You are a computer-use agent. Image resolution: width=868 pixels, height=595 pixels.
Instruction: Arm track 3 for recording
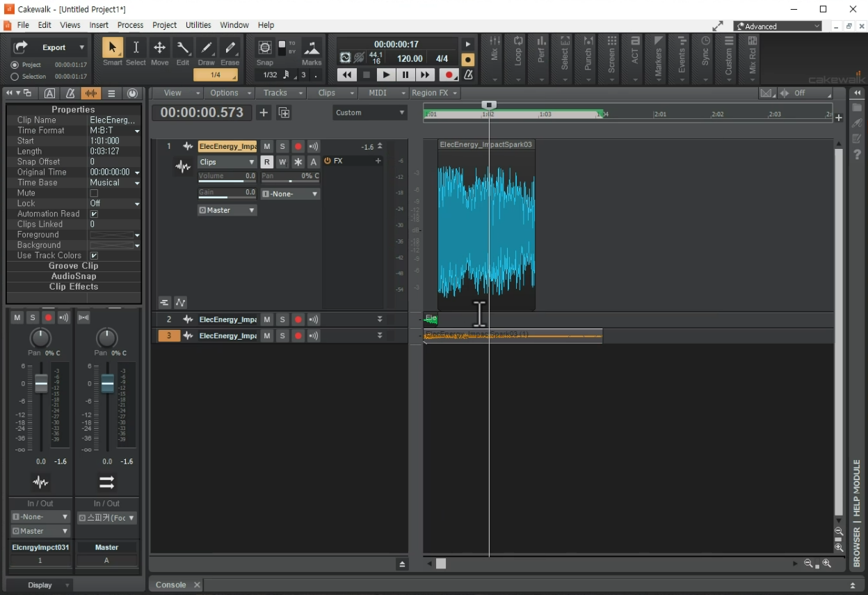[x=298, y=335]
